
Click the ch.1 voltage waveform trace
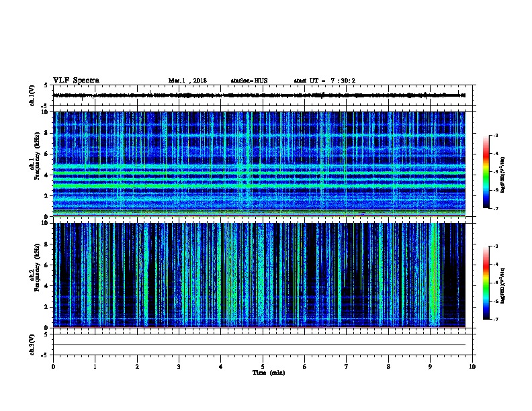(x=259, y=95)
